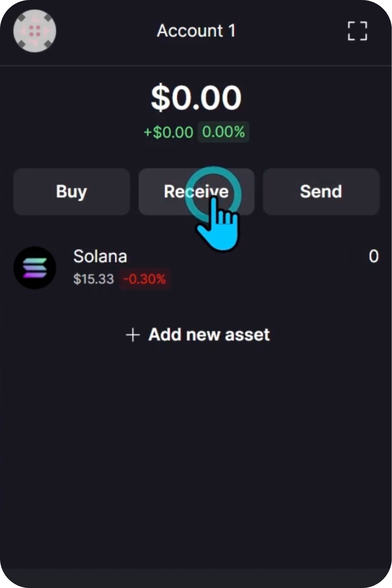
Task: Click the header divider line under Account 1
Action: pos(196,66)
